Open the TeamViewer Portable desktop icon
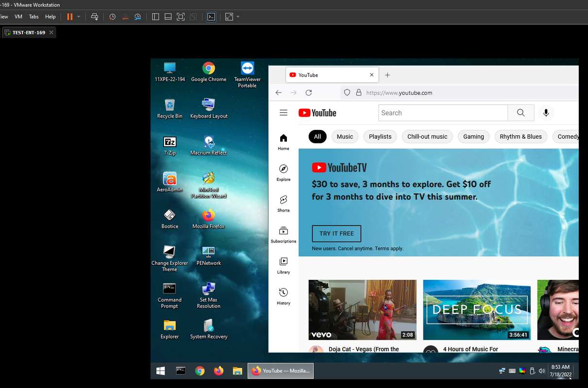Image resolution: width=588 pixels, height=388 pixels. pos(247,75)
